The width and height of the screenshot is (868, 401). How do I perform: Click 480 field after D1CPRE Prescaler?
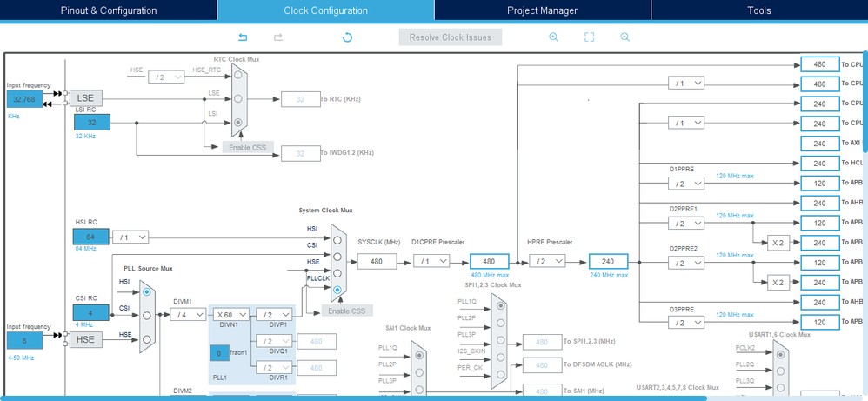pos(490,262)
